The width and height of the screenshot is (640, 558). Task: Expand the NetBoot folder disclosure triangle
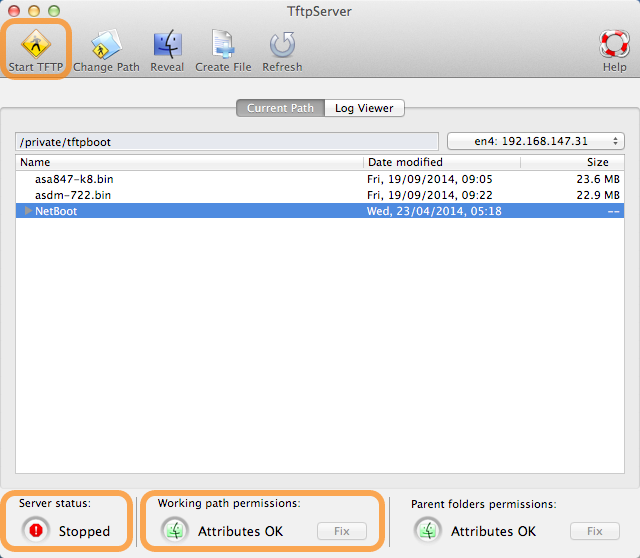[28, 211]
